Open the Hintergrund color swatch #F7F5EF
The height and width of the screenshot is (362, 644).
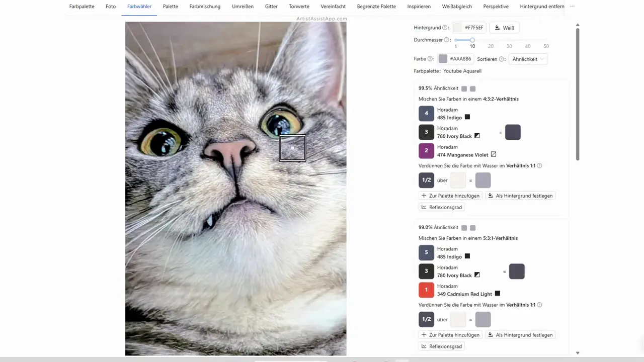(x=469, y=28)
